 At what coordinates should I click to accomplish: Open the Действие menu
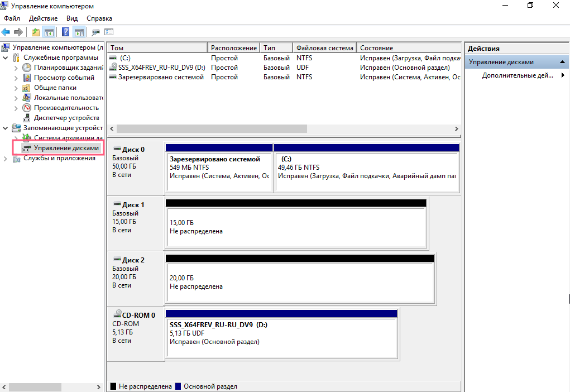[43, 18]
